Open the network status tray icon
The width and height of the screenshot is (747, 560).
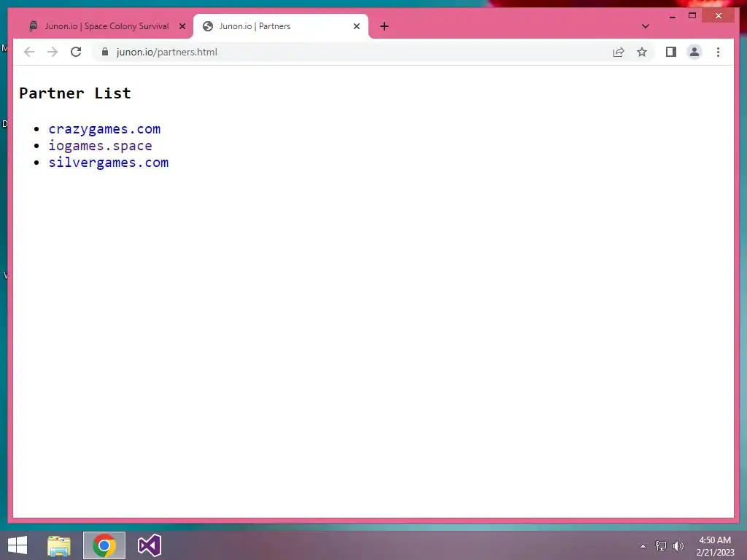(x=661, y=546)
